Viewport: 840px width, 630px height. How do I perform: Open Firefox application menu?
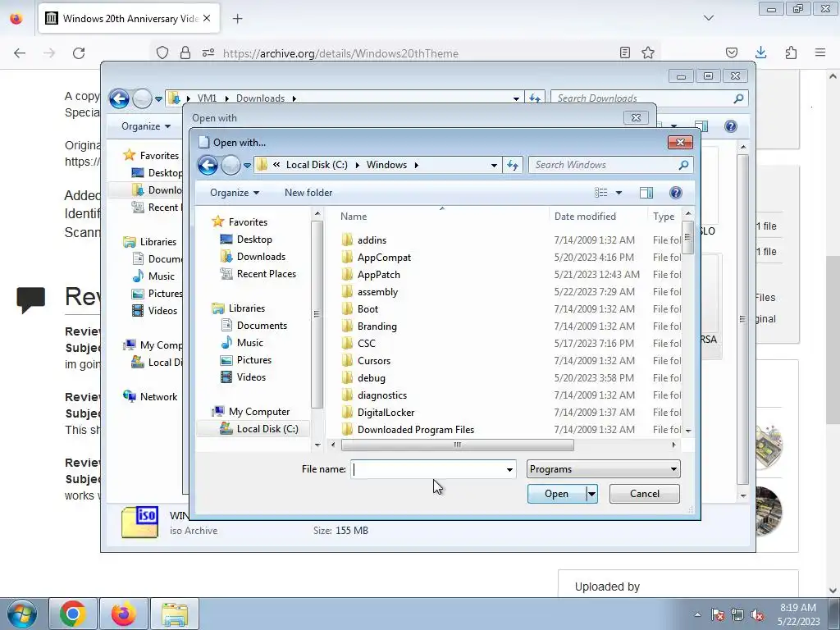point(820,52)
